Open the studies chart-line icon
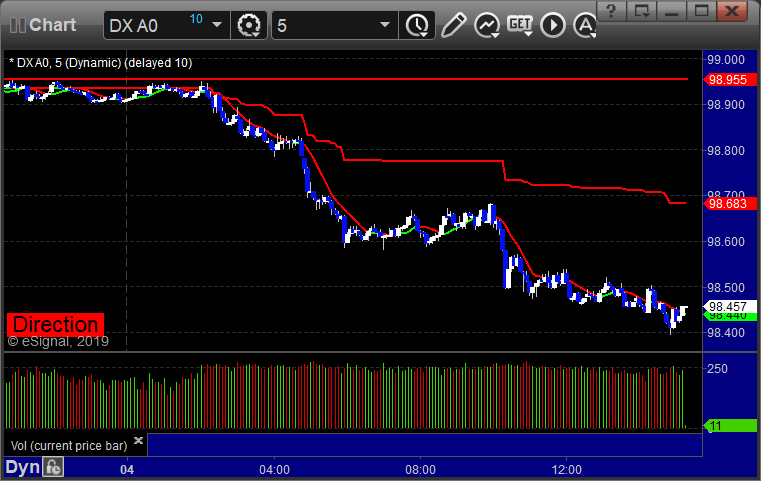The height and width of the screenshot is (481, 761). tap(487, 25)
